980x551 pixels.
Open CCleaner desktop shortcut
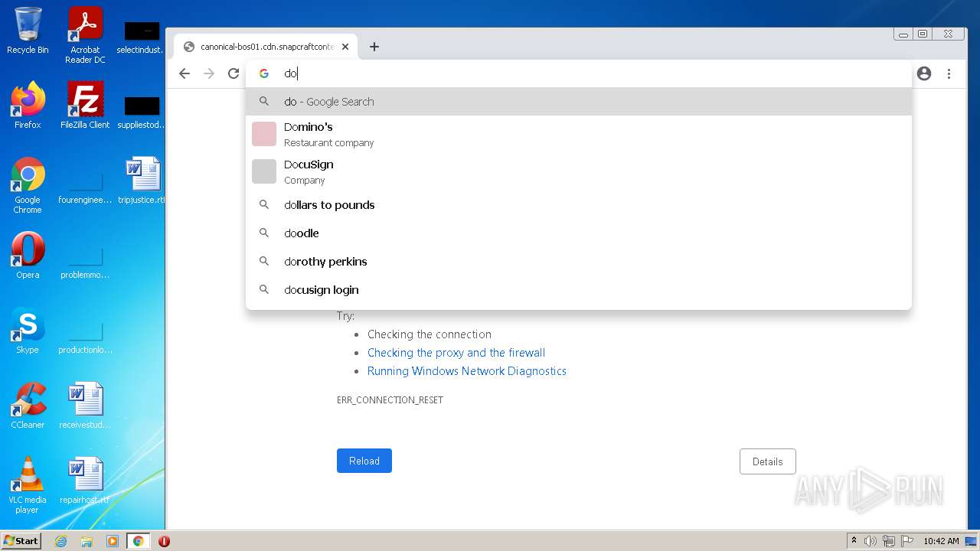pyautogui.click(x=28, y=406)
